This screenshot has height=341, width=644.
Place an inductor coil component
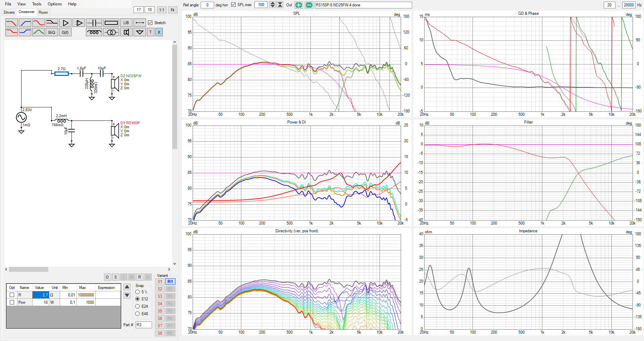click(94, 32)
